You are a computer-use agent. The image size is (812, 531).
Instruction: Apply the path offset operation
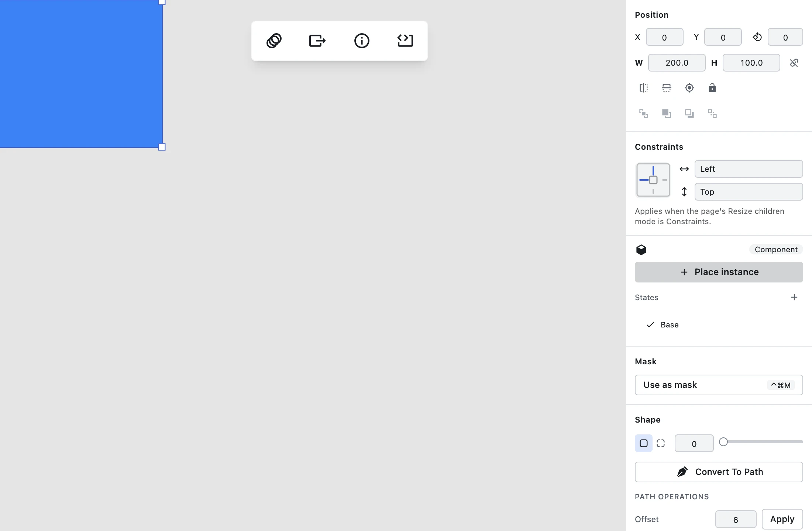(x=782, y=519)
